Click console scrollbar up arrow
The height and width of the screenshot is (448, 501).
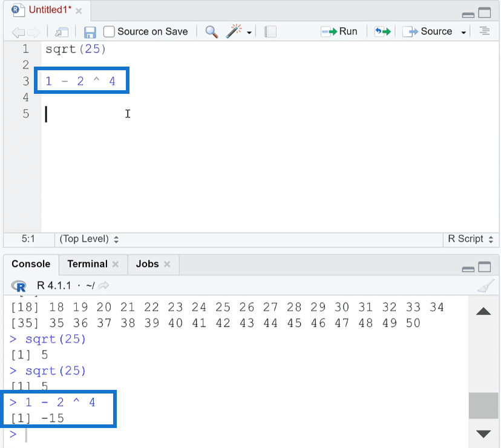click(x=483, y=311)
